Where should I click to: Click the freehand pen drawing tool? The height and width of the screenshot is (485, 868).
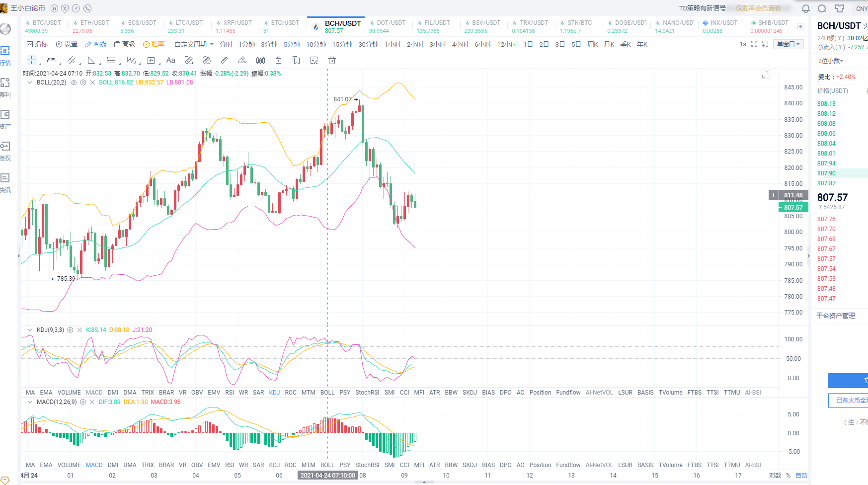click(242, 60)
